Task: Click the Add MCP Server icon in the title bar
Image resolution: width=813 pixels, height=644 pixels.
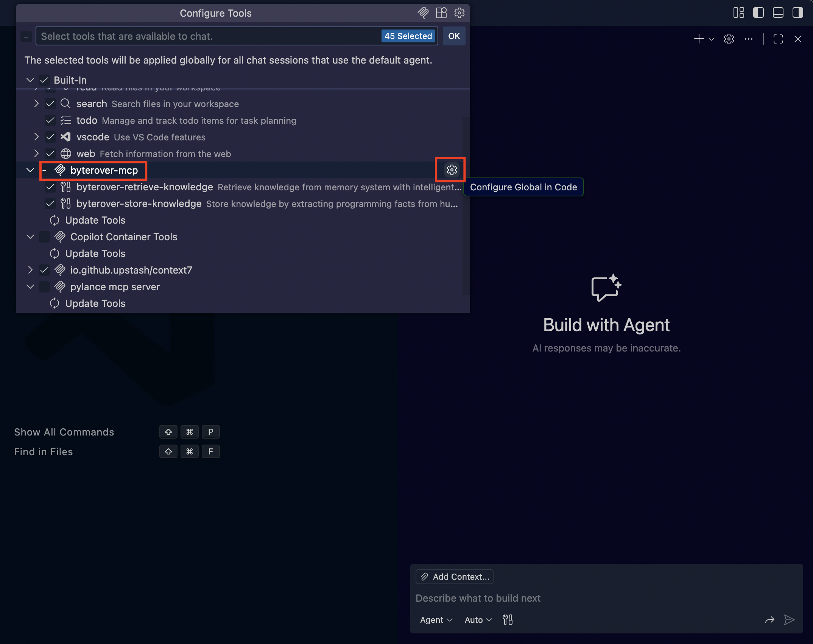Action: coord(423,13)
